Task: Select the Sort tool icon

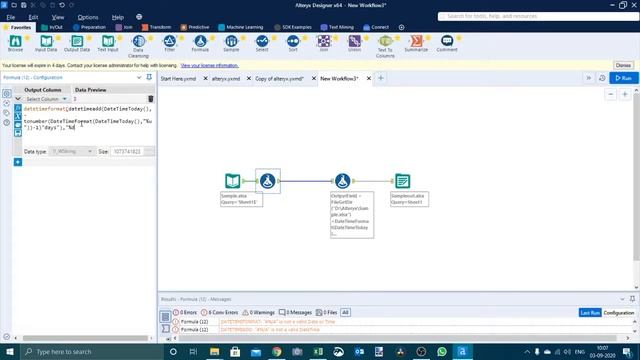Action: coord(293,41)
